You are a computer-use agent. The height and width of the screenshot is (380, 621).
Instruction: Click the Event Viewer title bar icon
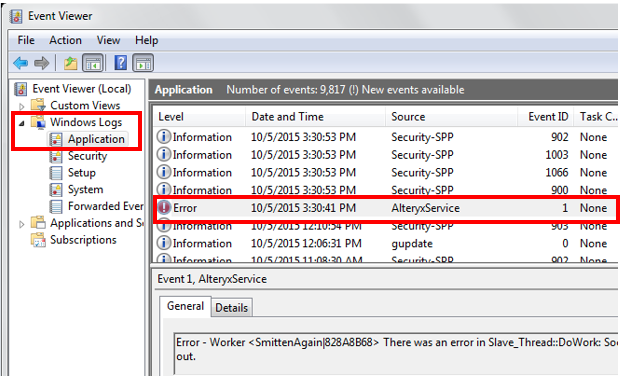point(16,16)
